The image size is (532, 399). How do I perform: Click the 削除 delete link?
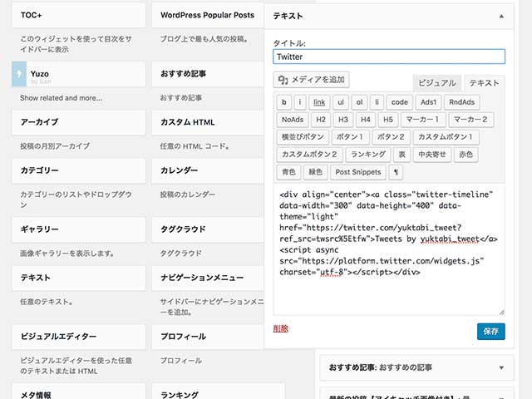pos(281,328)
